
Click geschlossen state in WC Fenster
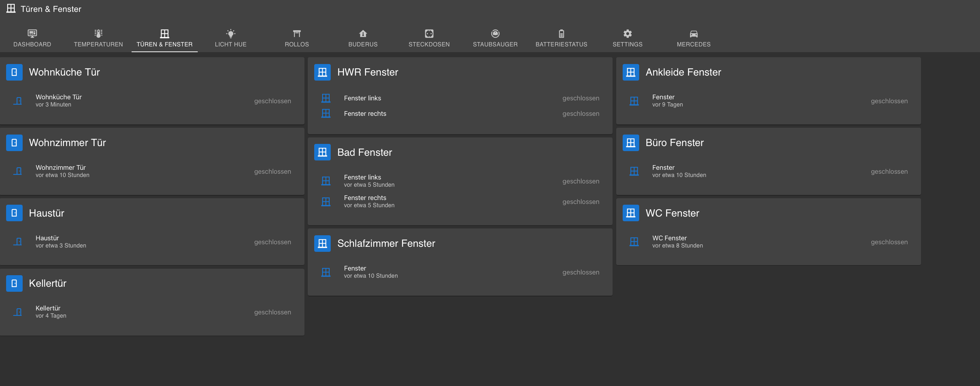pyautogui.click(x=889, y=242)
